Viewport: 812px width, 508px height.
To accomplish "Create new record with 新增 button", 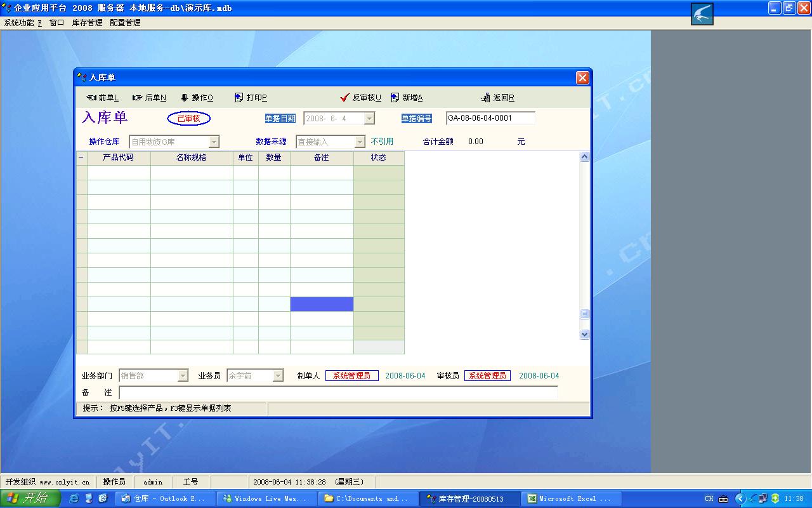I will tap(407, 98).
